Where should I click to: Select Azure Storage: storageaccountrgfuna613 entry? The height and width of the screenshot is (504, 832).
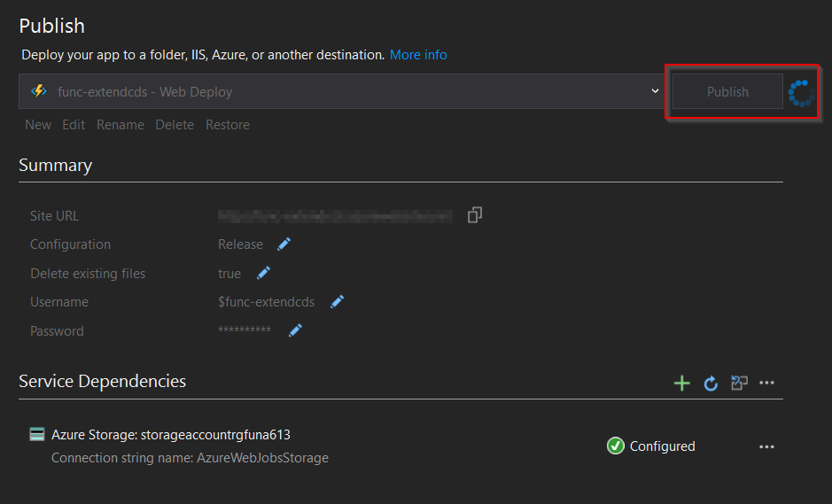coord(171,435)
